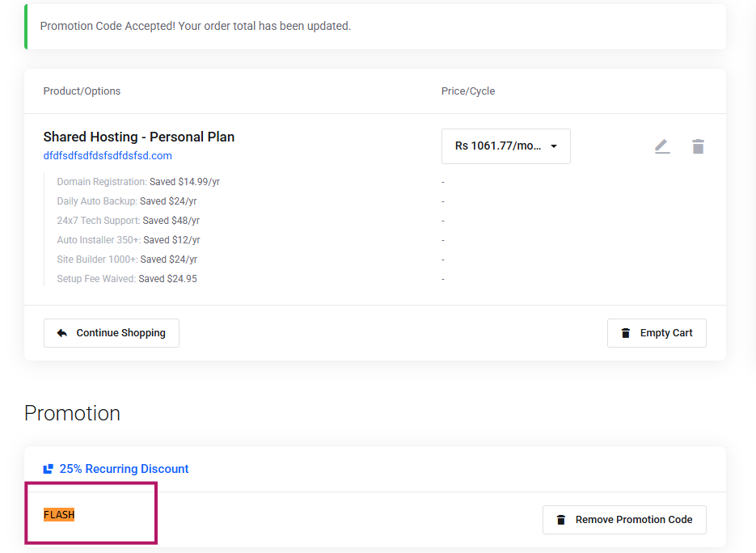Open the dfdfsdfsdfdsfsdfdsfsd.com domain link
Viewport: 756px width, 553px height.
tap(108, 156)
